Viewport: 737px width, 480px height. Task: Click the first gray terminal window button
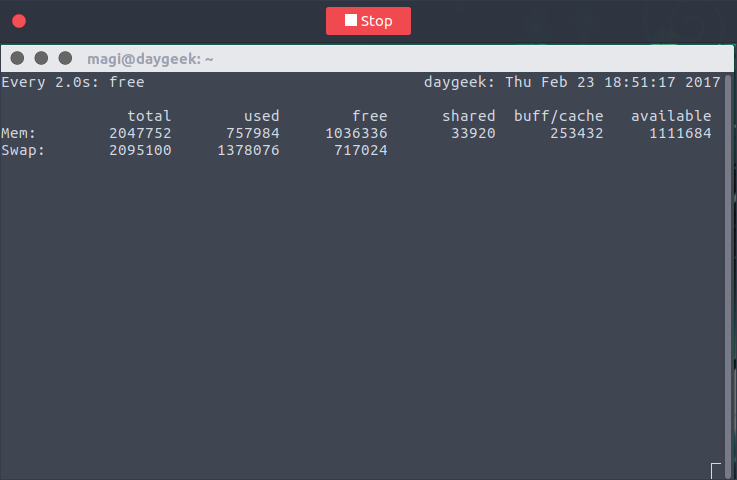click(x=17, y=58)
